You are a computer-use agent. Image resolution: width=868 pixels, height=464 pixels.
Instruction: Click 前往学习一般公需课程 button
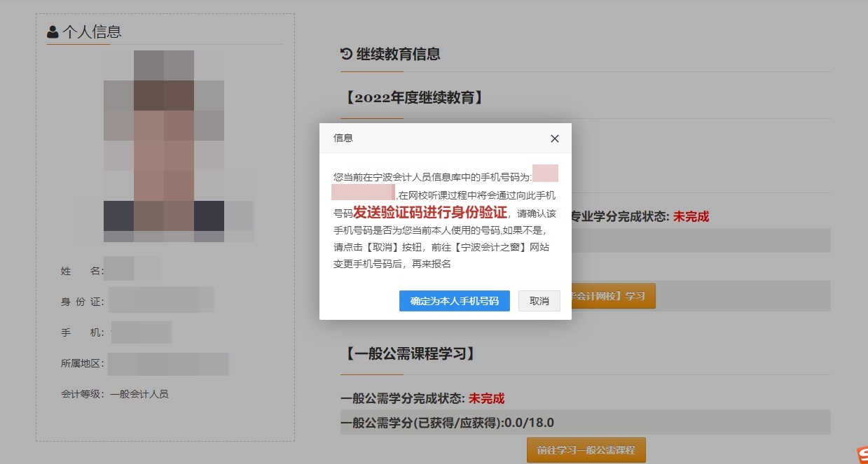tap(586, 450)
